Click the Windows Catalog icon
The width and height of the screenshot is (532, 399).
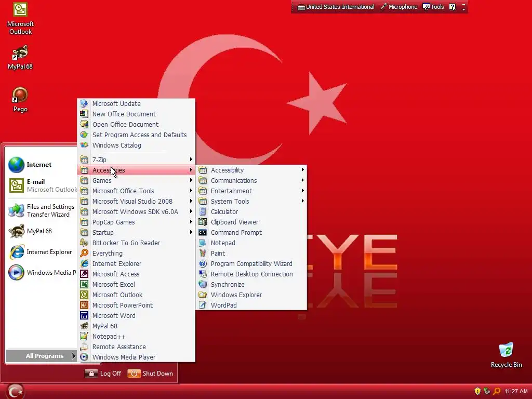84,145
